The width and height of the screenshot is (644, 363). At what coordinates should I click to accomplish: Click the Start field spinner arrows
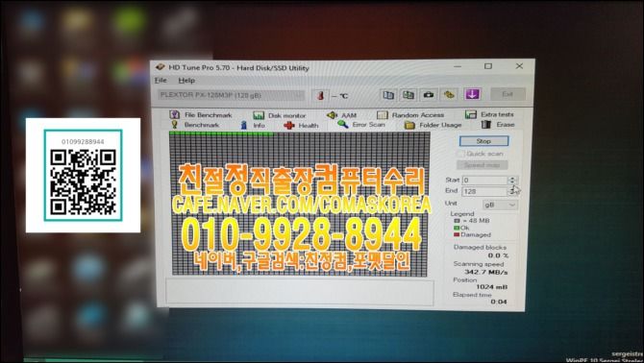[x=512, y=181]
